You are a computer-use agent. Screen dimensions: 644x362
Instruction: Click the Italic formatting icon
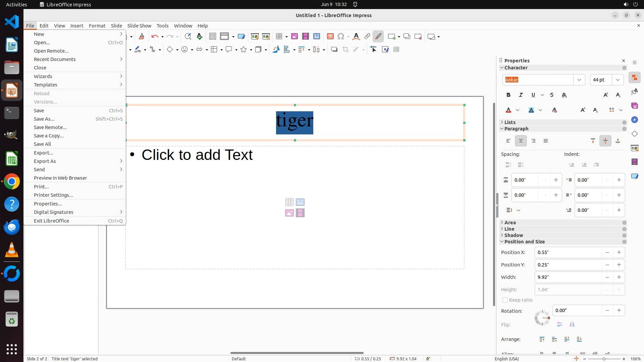pyautogui.click(x=521, y=95)
